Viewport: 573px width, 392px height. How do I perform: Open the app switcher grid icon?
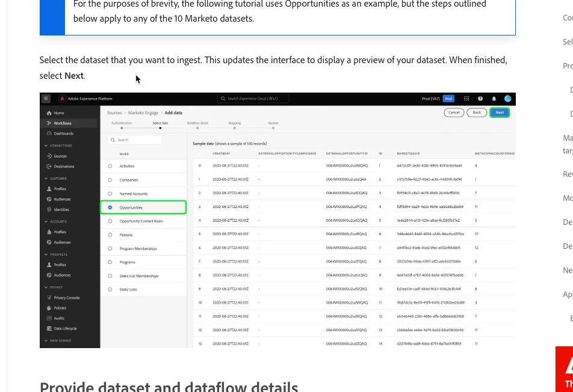coord(466,99)
